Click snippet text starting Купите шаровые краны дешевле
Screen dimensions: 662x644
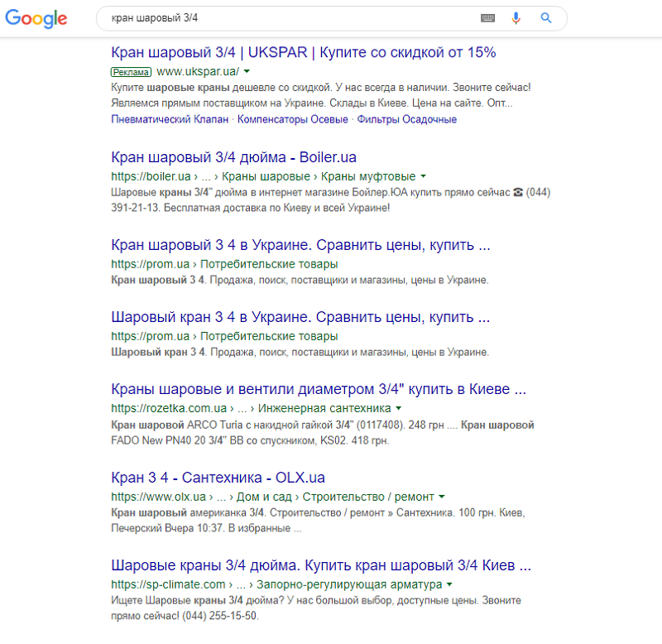321,95
